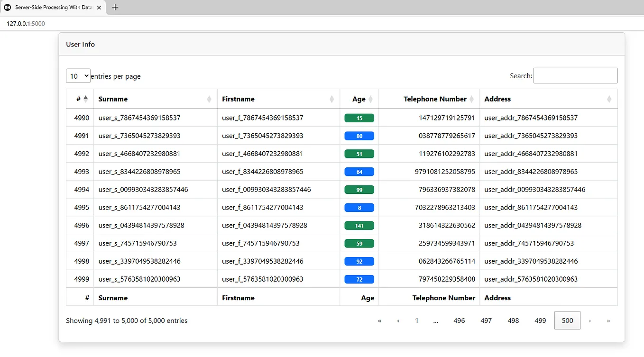Viewport: 644px width, 357px height.
Task: Click surname user_s_009930343283857446
Action: tap(143, 189)
